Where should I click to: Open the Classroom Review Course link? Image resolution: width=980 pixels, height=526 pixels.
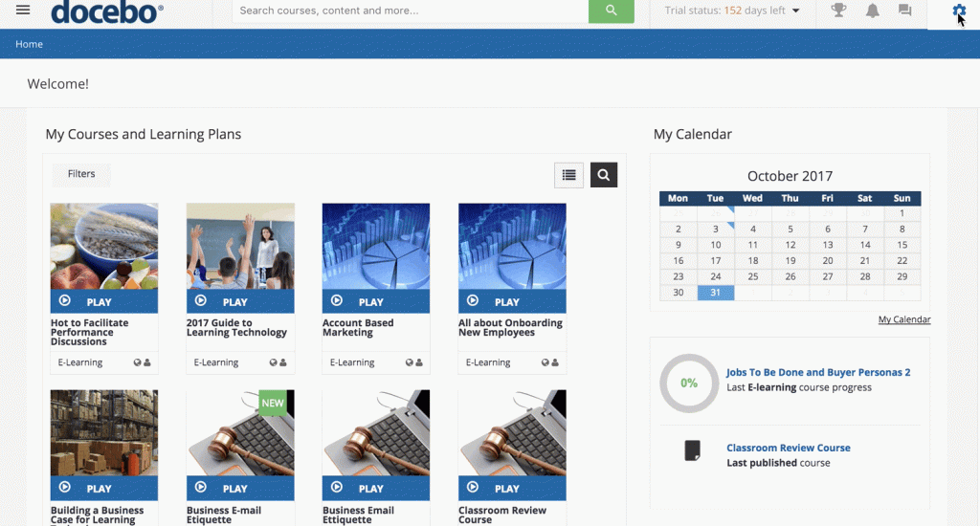coord(788,448)
